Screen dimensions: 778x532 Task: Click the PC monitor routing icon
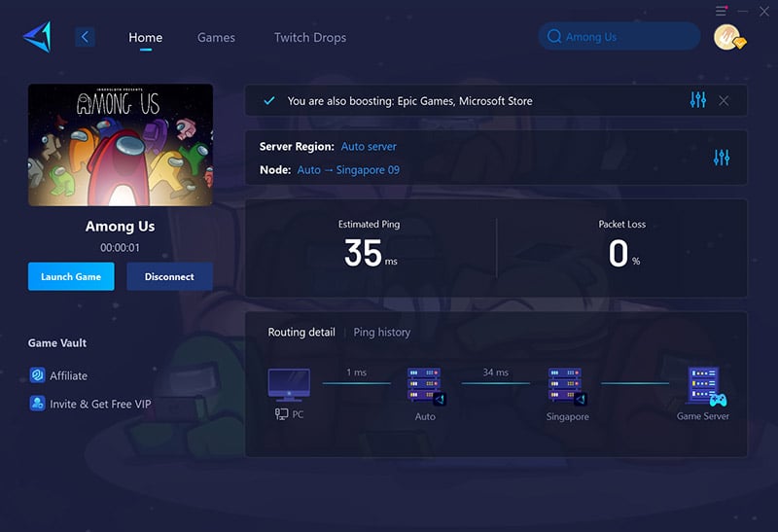coord(289,384)
